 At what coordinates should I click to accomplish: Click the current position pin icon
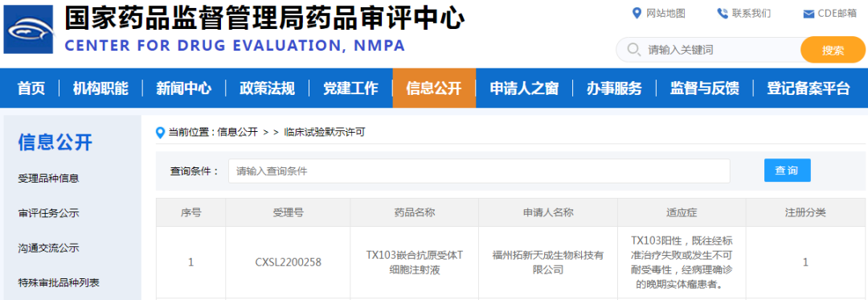161,132
